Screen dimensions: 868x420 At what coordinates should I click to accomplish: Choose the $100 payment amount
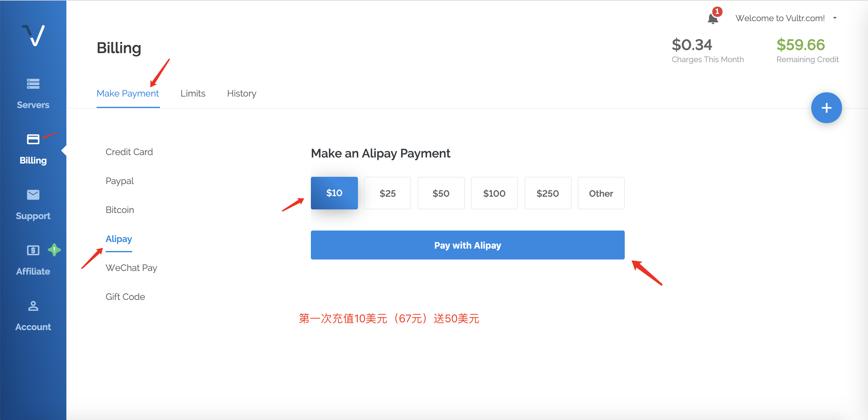(x=494, y=193)
